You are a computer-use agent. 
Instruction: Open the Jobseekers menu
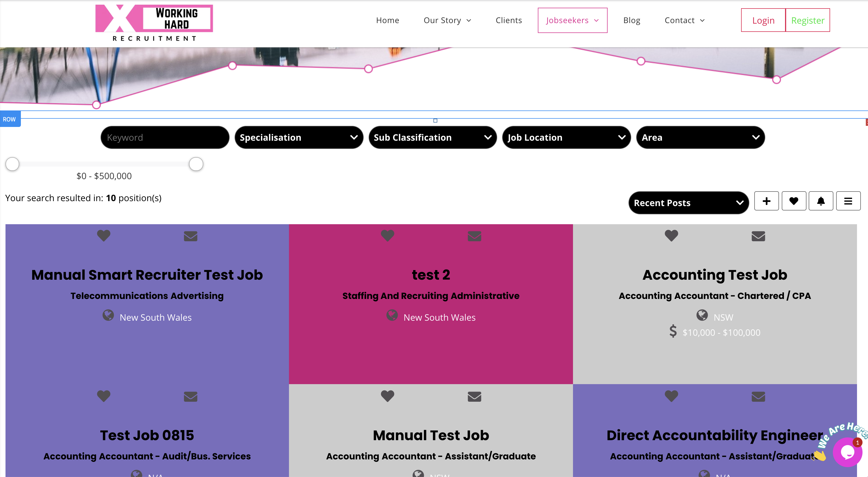click(572, 20)
